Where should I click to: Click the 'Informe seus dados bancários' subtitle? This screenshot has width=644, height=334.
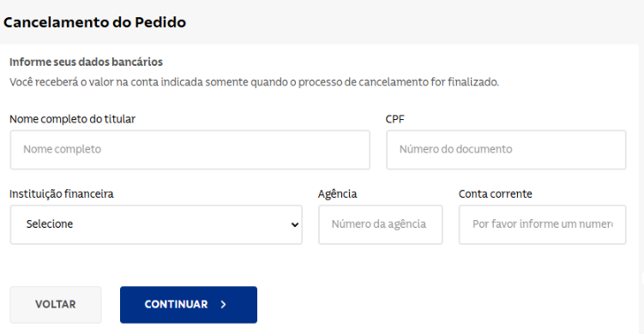(87, 62)
